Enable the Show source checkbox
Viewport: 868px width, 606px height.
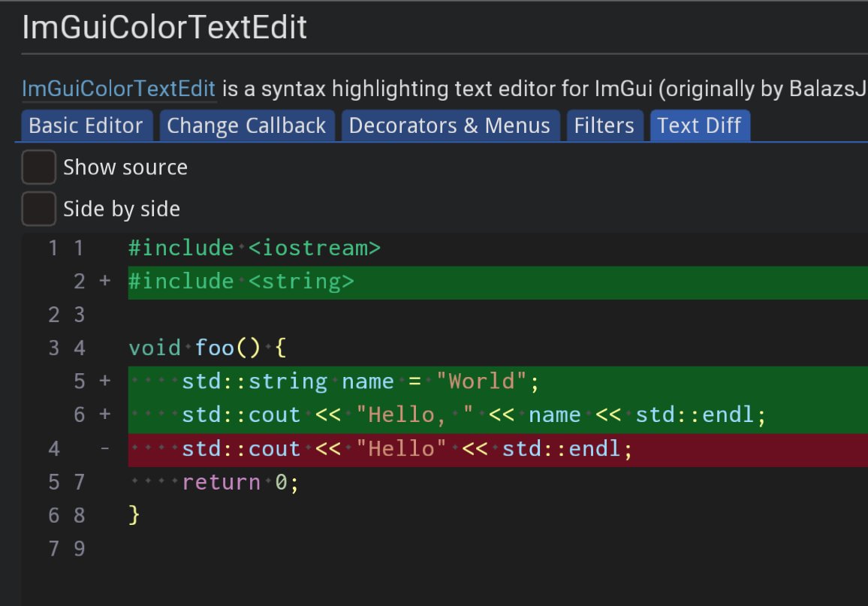click(x=39, y=167)
